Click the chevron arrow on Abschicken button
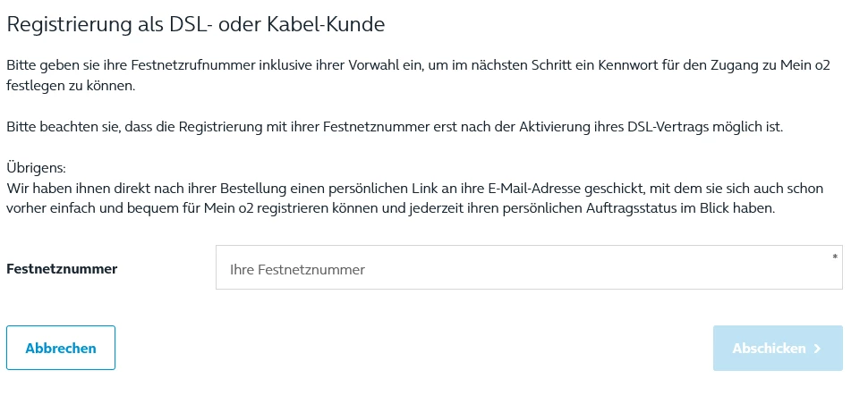 click(x=818, y=349)
